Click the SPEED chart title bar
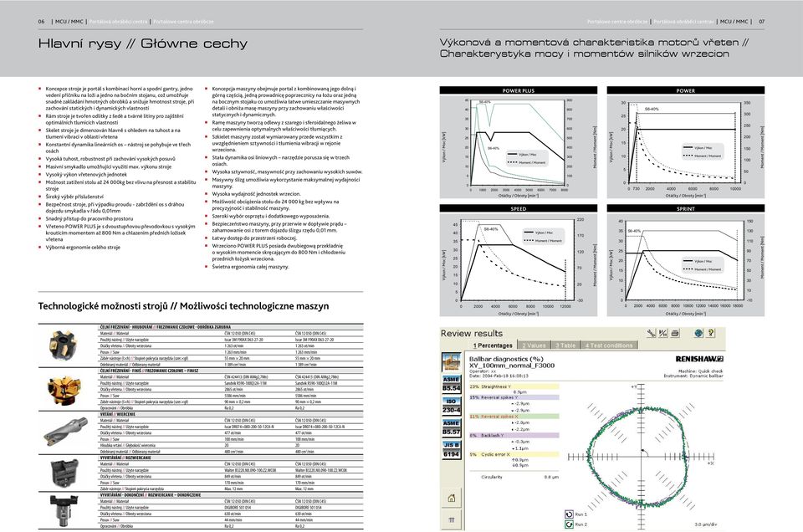803x532 pixels. (x=519, y=208)
